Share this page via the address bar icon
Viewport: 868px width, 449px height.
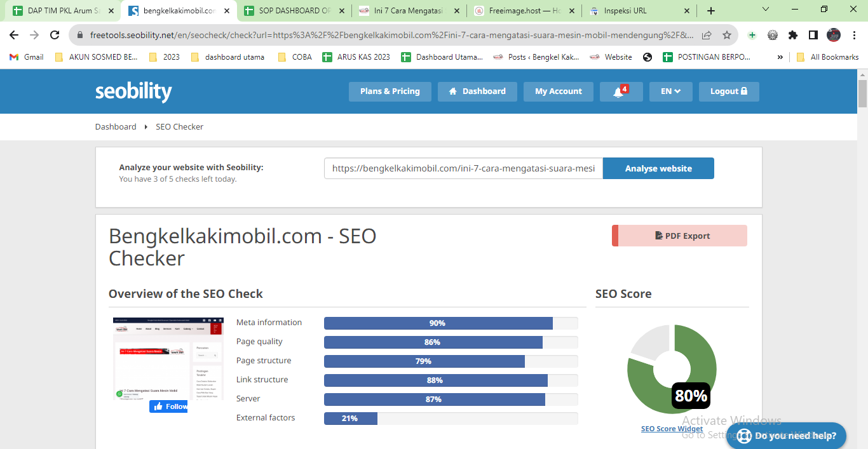(707, 35)
